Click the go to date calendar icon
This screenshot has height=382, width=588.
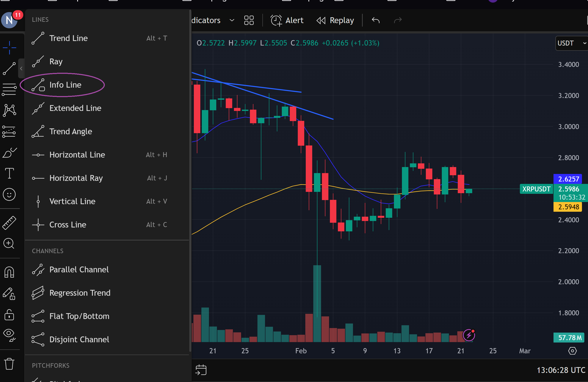tap(201, 370)
